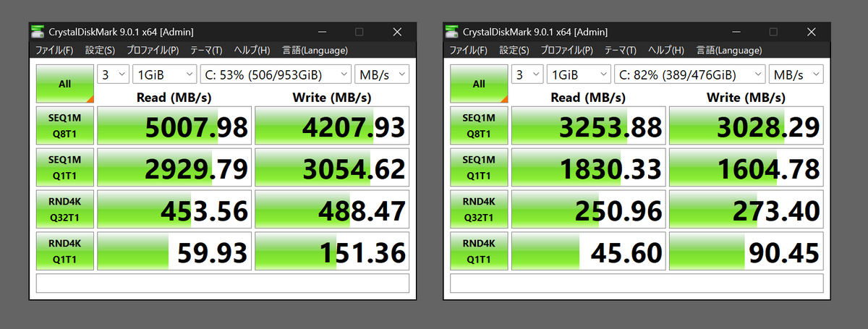Open 設定(S) menu in right window

tap(514, 50)
